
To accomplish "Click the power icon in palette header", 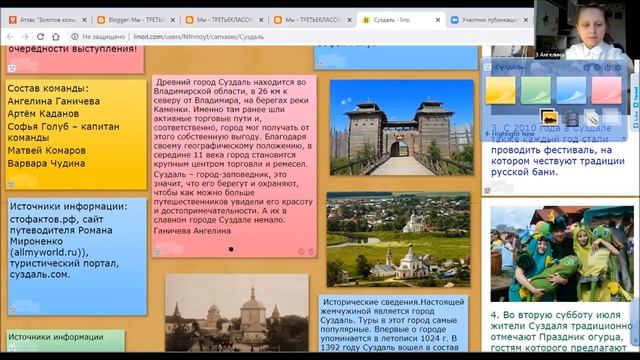I will click(x=607, y=68).
